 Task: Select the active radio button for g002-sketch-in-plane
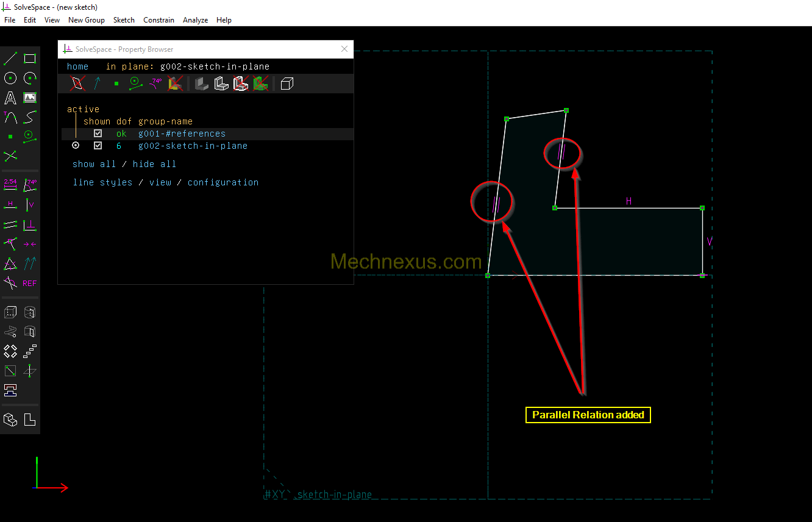click(x=76, y=146)
